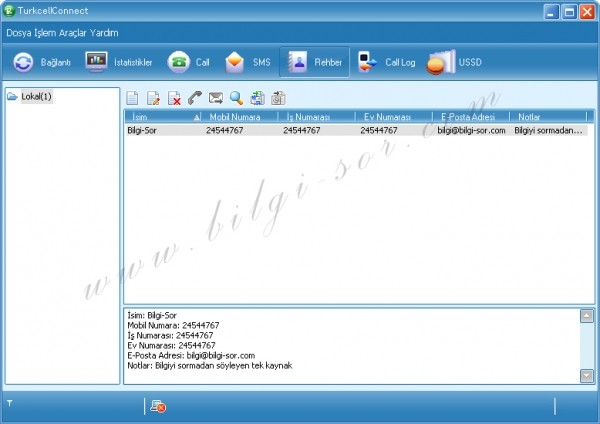Click the Bilgiyi sormadan... notes cell
This screenshot has width=600, height=424.
(x=548, y=130)
